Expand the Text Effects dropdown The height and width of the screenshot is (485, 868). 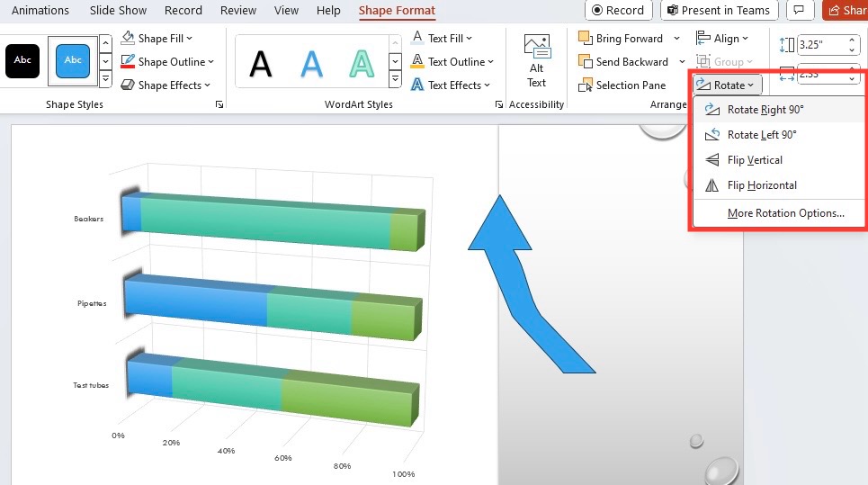(488, 85)
